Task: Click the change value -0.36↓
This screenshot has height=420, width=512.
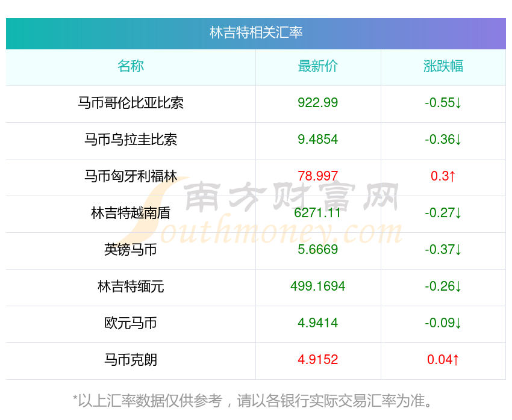Action: 443,140
